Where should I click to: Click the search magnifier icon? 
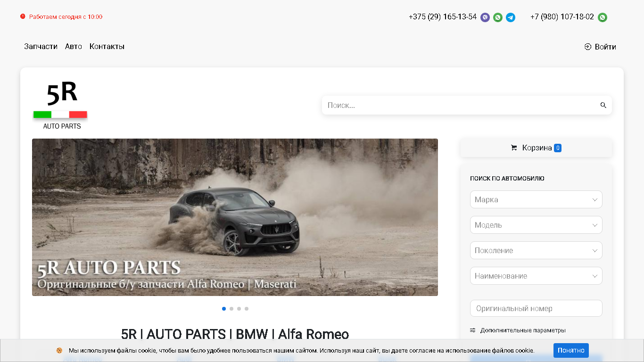tap(603, 105)
